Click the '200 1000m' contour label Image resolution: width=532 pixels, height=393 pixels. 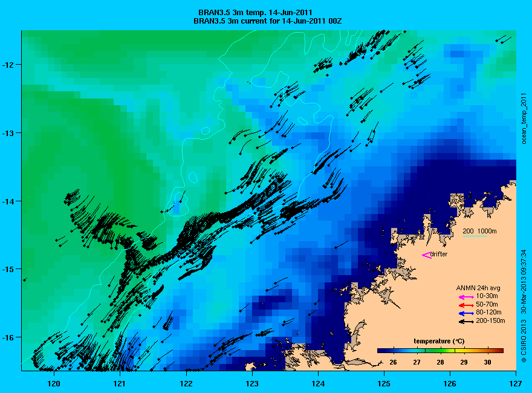point(479,231)
